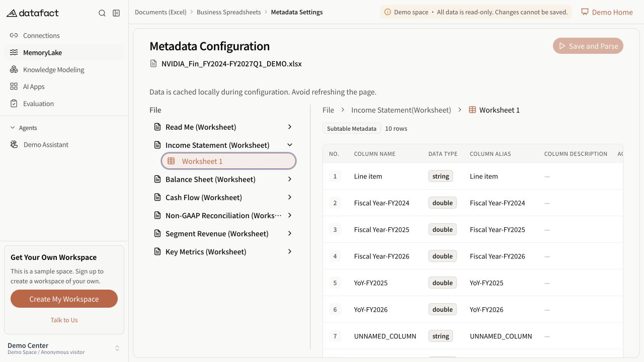The height and width of the screenshot is (362, 644).
Task: Go to Demo Home link
Action: (x=607, y=12)
